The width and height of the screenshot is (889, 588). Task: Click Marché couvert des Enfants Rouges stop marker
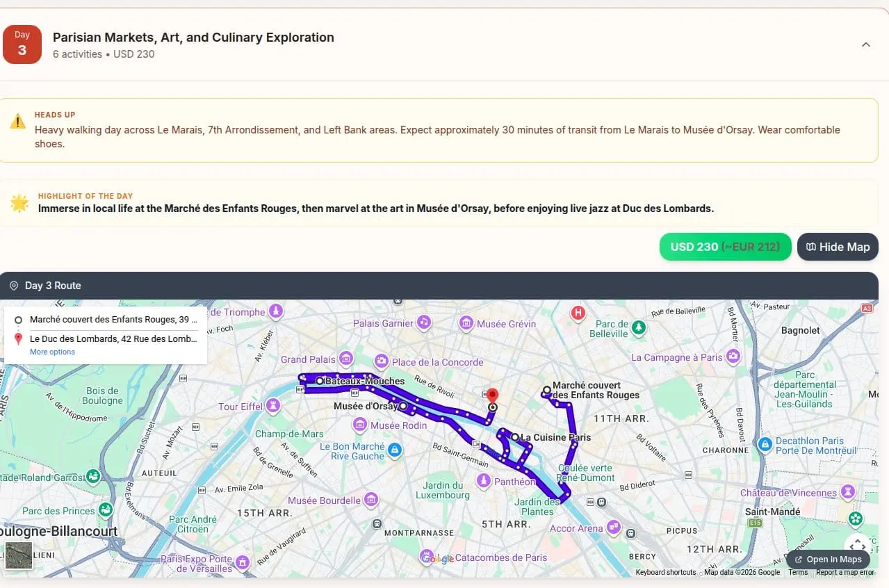click(x=547, y=390)
